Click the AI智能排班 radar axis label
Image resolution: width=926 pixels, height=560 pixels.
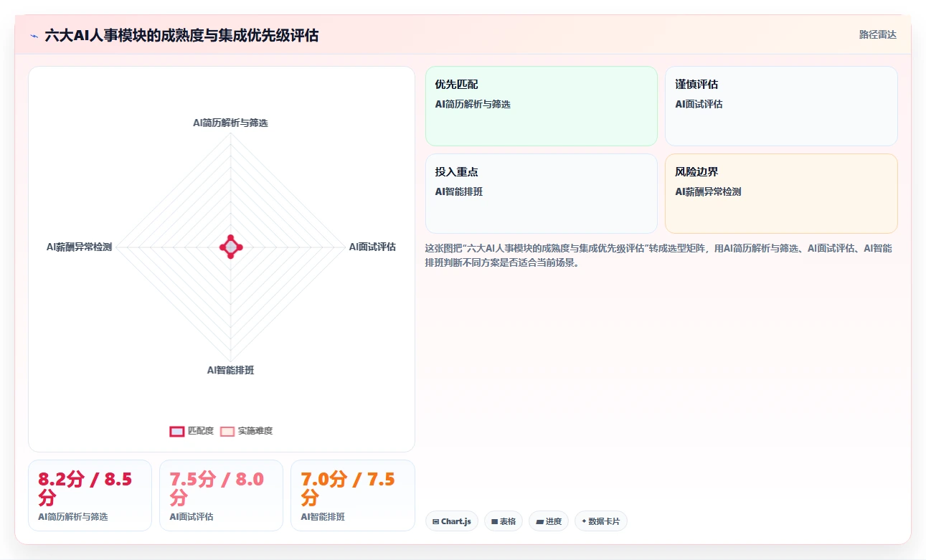coord(230,371)
